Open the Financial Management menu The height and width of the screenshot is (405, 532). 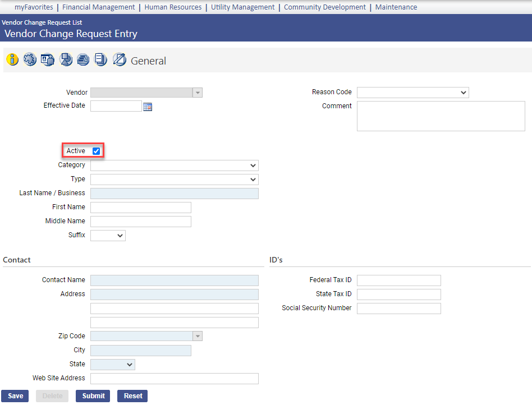pyautogui.click(x=98, y=7)
